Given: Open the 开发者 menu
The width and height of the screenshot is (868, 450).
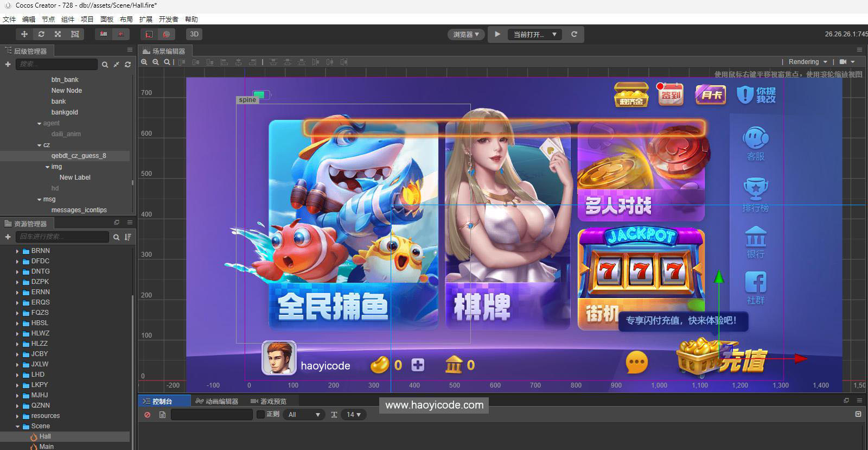Looking at the screenshot, I should pyautogui.click(x=169, y=19).
